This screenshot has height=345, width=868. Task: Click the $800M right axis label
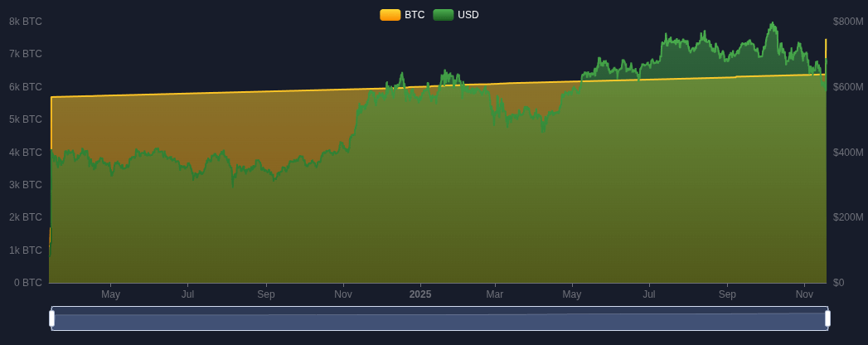848,22
